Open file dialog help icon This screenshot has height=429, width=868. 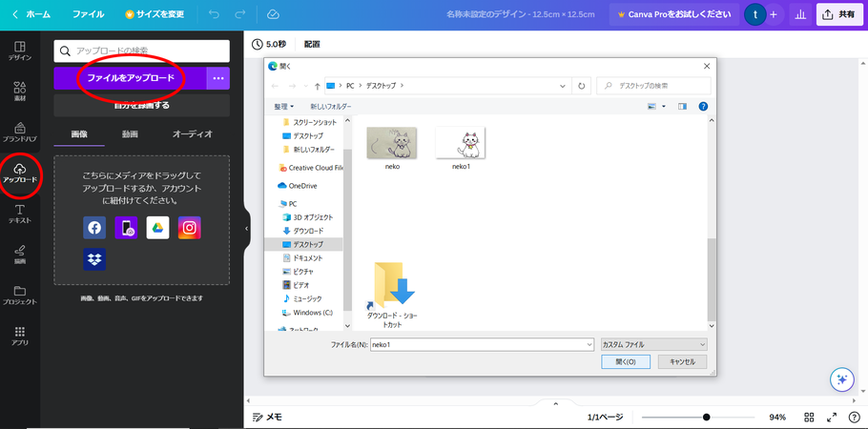point(703,106)
